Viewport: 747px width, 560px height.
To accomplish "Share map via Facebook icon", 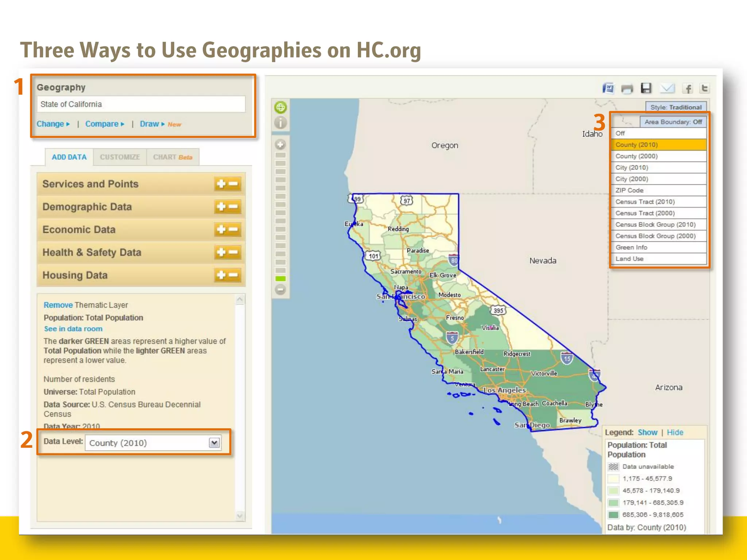I will 688,89.
